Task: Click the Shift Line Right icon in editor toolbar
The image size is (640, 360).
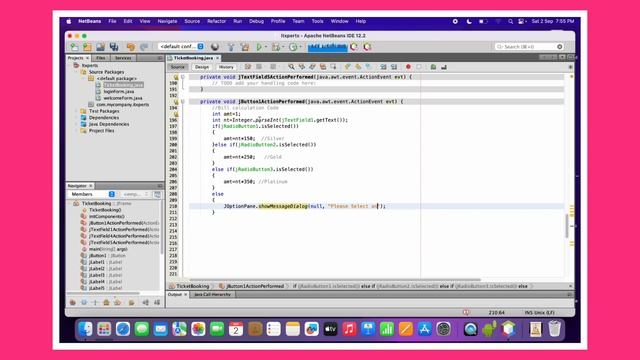Action: click(394, 67)
